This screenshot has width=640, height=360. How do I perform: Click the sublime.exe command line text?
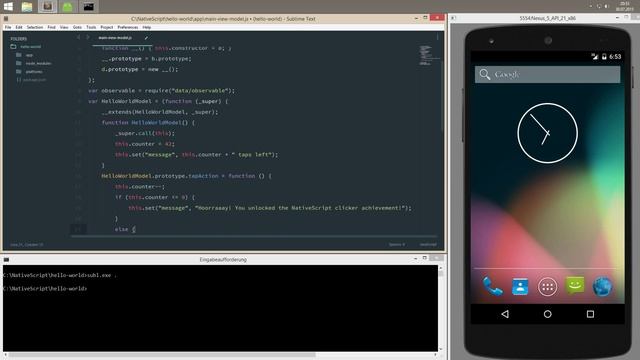tap(60, 276)
